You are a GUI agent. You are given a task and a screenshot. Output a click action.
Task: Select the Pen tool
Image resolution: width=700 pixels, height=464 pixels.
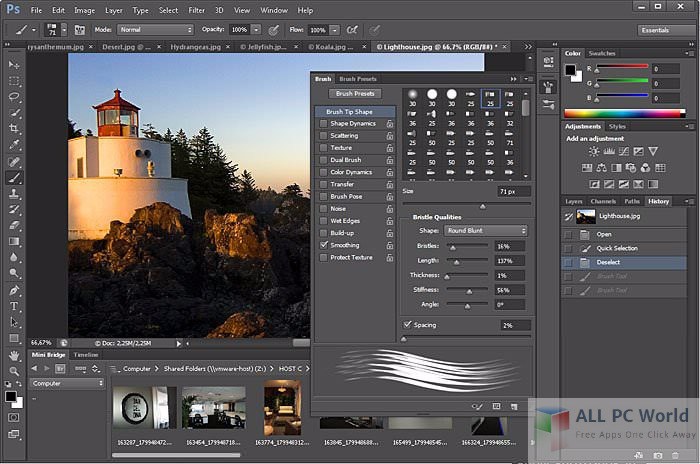[x=14, y=290]
